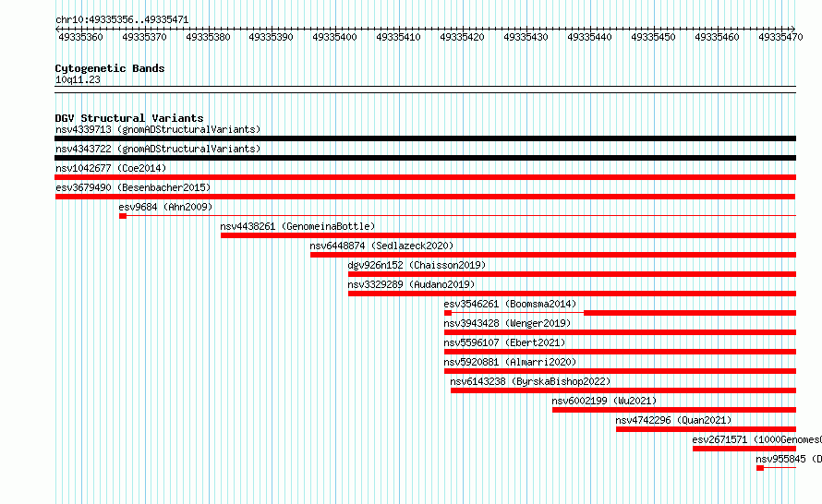
Task: Click ruler position 49335360
Action: pyautogui.click(x=80, y=37)
